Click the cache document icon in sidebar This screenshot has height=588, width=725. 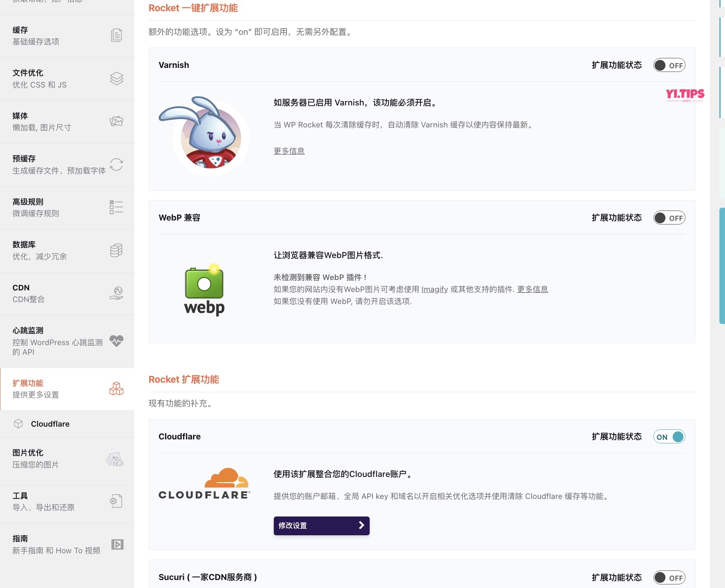pos(116,36)
